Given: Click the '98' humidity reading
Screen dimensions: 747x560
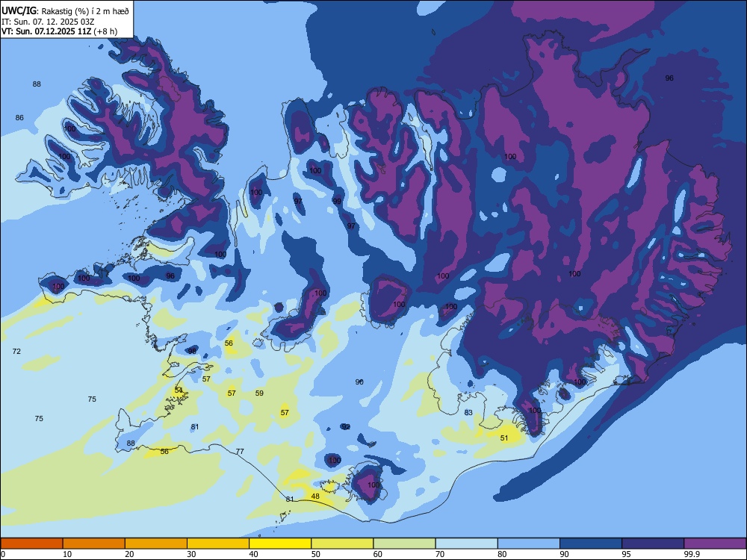Looking at the screenshot, I should pyautogui.click(x=192, y=351).
